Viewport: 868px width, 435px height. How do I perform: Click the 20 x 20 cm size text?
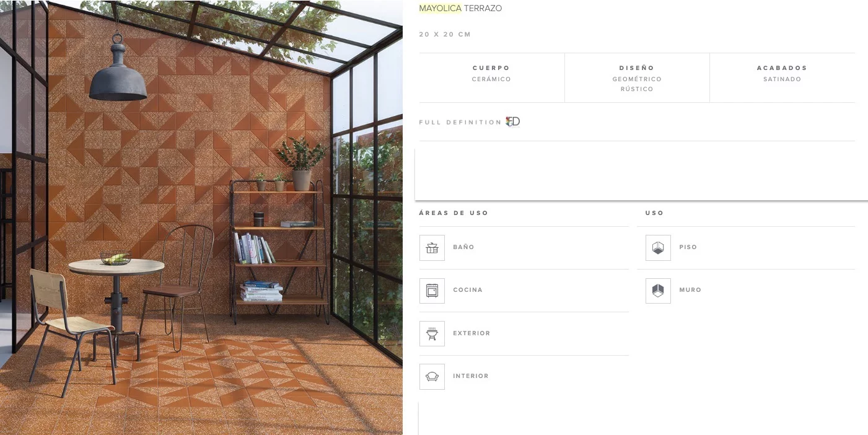point(445,35)
